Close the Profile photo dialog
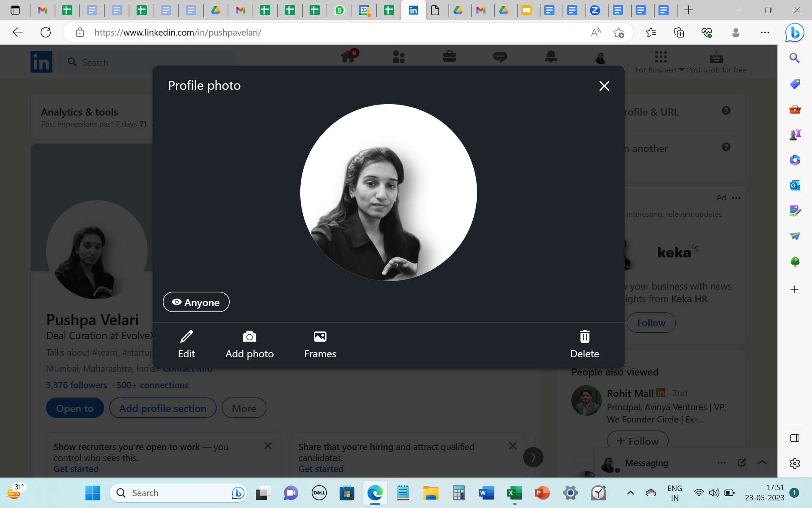This screenshot has height=508, width=812. [604, 86]
